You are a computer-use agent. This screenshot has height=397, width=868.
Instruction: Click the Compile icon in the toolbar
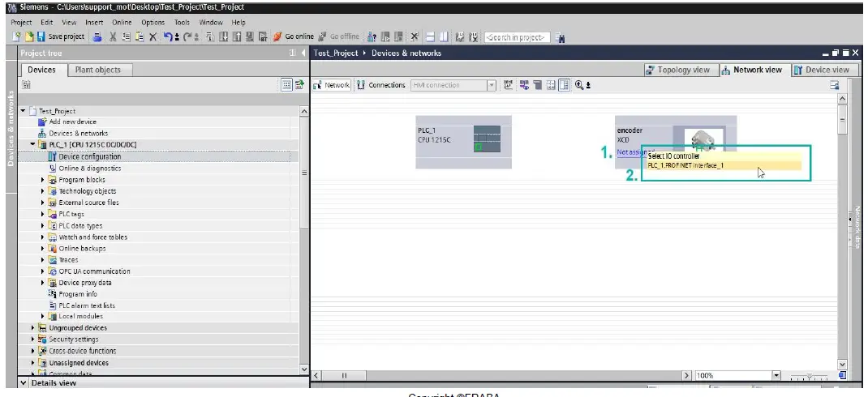tap(210, 36)
